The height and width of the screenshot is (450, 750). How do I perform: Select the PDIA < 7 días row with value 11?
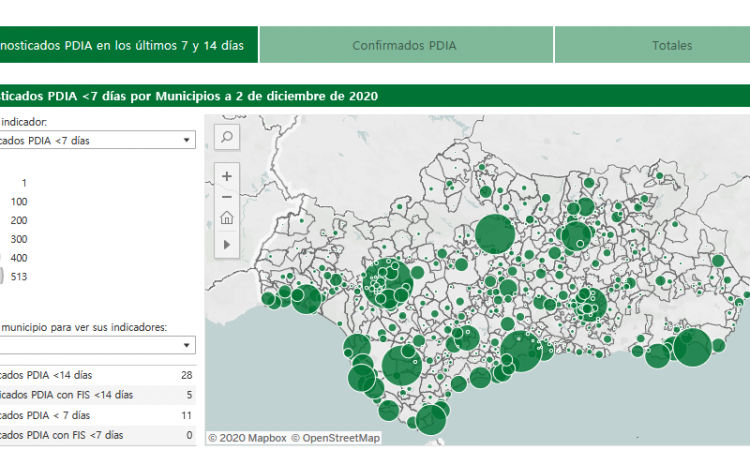97,415
